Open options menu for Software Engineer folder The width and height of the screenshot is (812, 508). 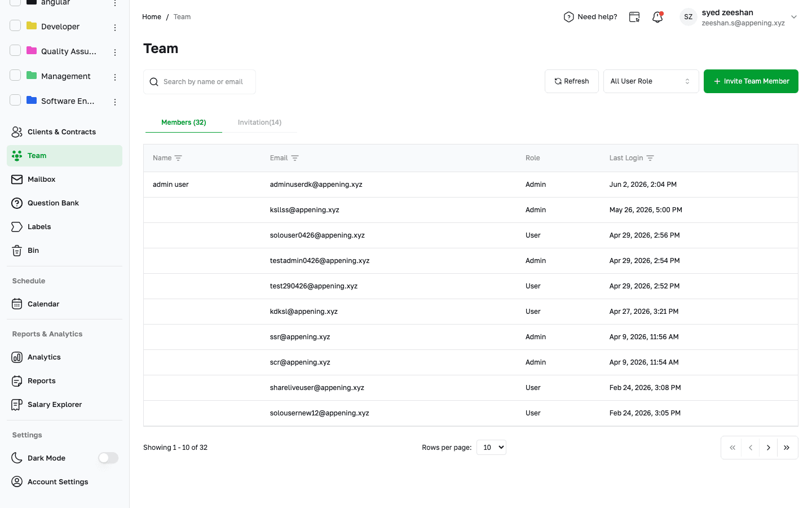(115, 102)
